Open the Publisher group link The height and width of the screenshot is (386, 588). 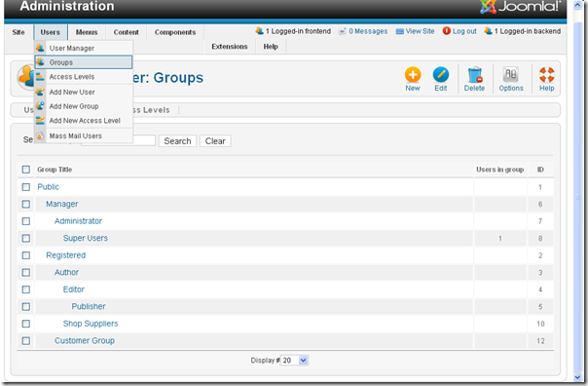point(89,306)
